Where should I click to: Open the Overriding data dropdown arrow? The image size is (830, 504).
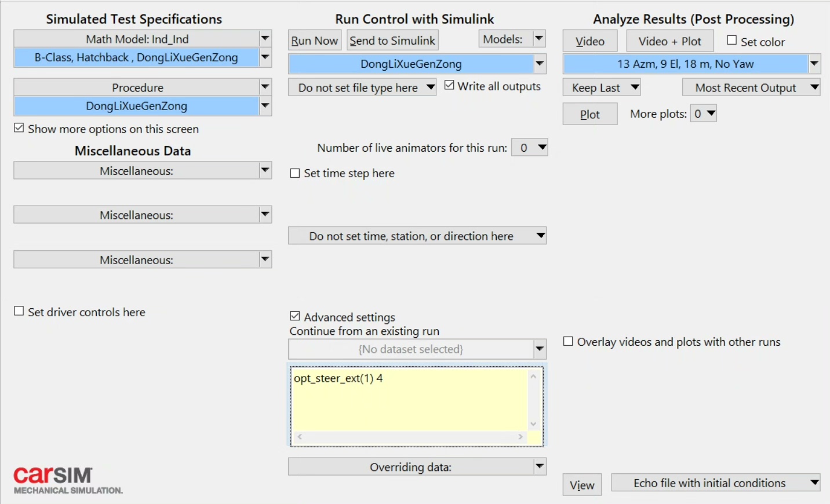click(540, 466)
